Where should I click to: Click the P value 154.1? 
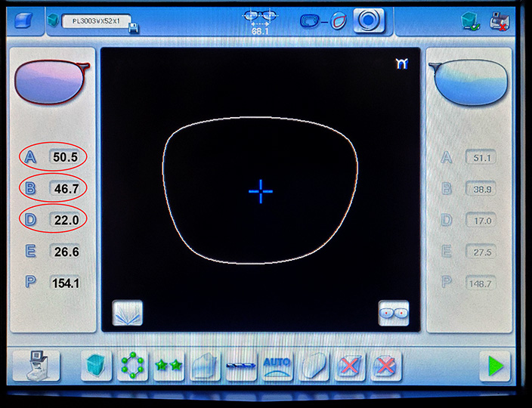tap(65, 283)
